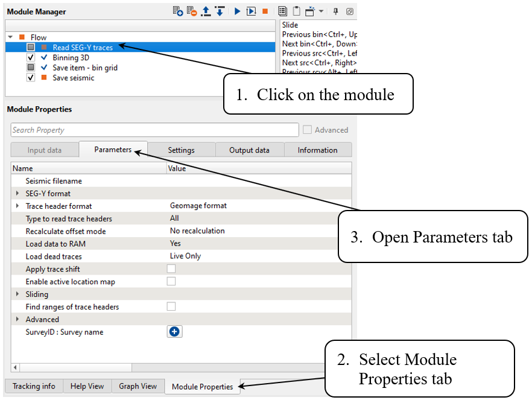This screenshot has height=403, width=532.
Task: Move module down with arrow icon
Action: 220,11
